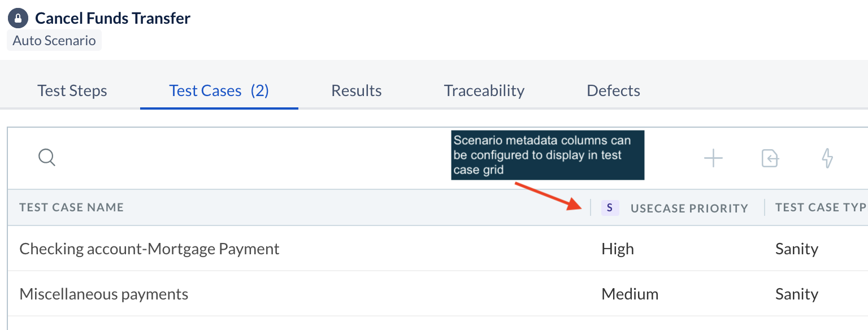This screenshot has width=868, height=330.
Task: Click the lightning bolt icon
Action: [x=827, y=158]
